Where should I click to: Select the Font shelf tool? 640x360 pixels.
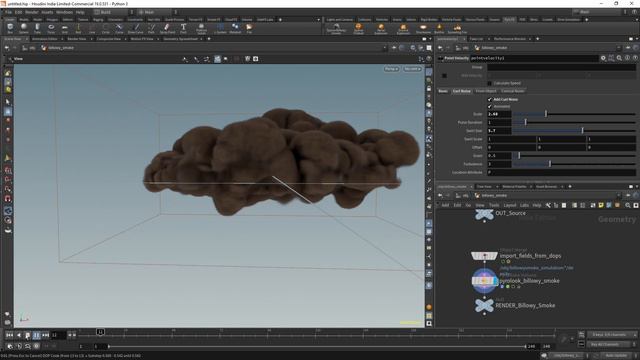[x=183, y=28]
